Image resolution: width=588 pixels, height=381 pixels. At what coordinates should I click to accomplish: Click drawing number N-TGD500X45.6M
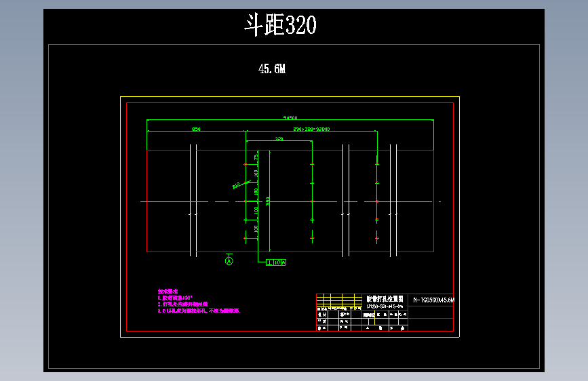coord(433,300)
